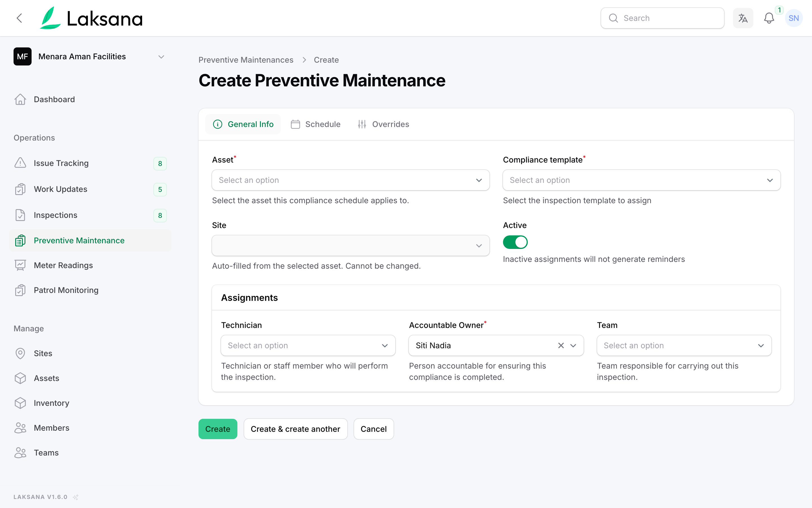This screenshot has width=812, height=508.
Task: Open the Technician dropdown
Action: (x=308, y=345)
